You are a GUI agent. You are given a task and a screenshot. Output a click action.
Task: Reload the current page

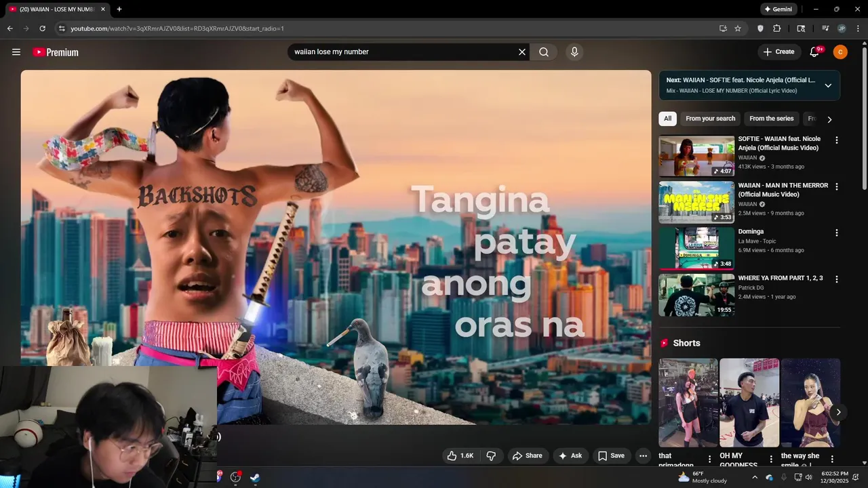(42, 28)
